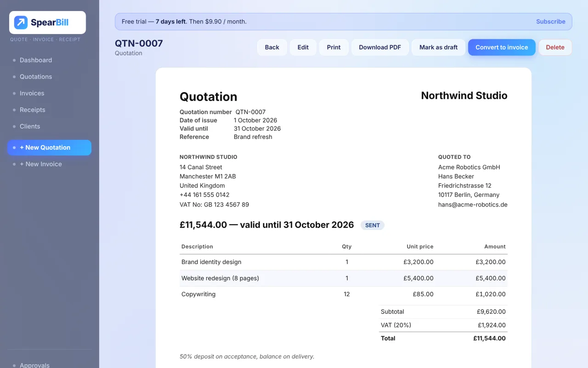Click the hans@acme-robotics.de email

tap(473, 205)
